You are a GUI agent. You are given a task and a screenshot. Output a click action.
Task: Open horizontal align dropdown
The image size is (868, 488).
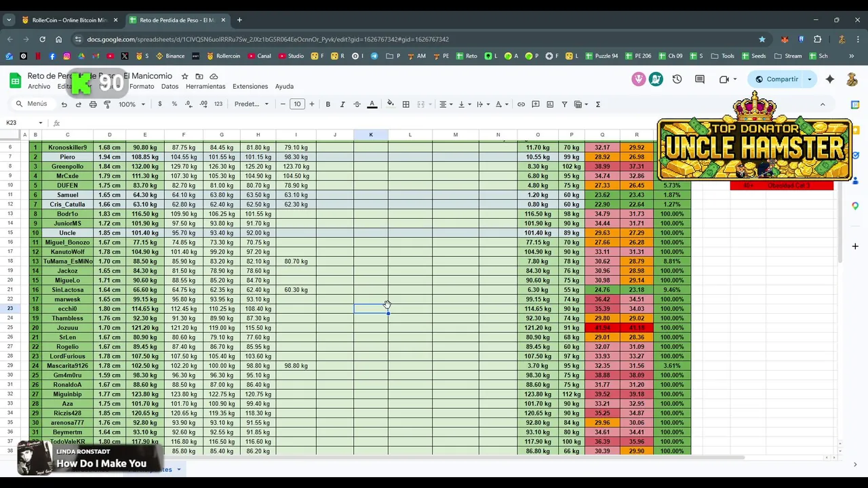click(446, 104)
